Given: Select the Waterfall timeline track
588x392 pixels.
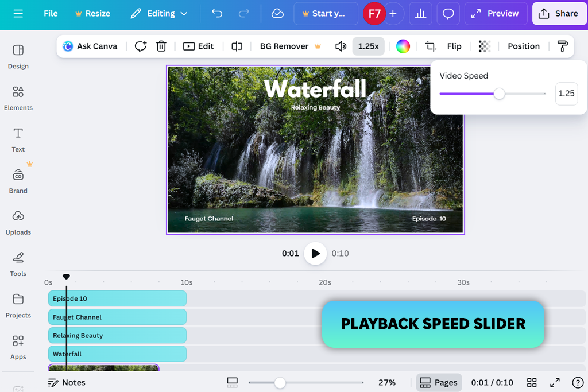Looking at the screenshot, I should pos(117,354).
